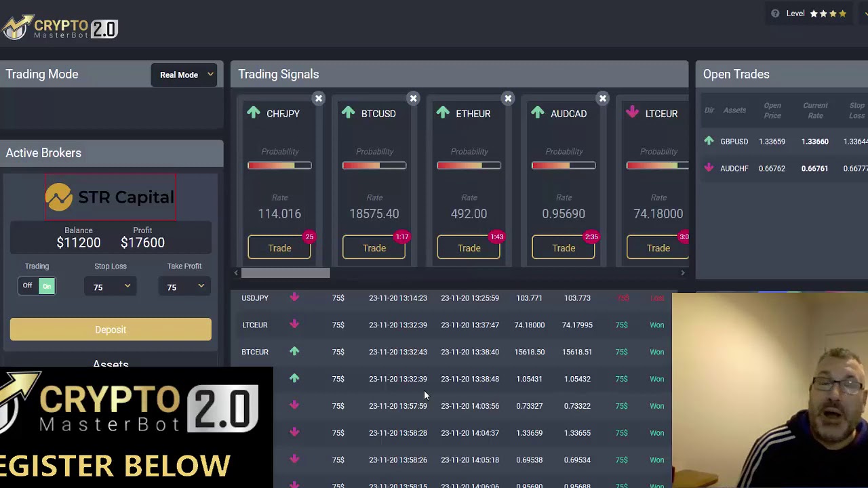
Task: Click the Trading Signals panel header
Action: point(459,75)
